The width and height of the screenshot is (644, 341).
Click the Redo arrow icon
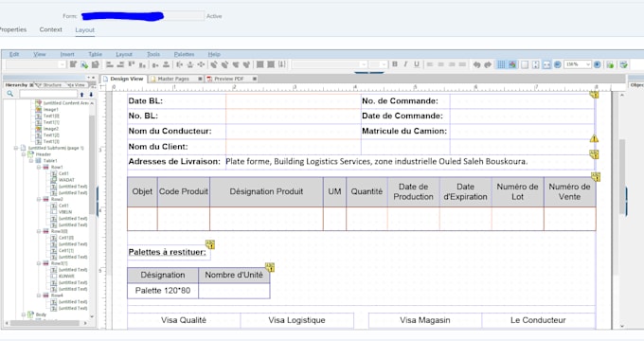click(x=488, y=64)
